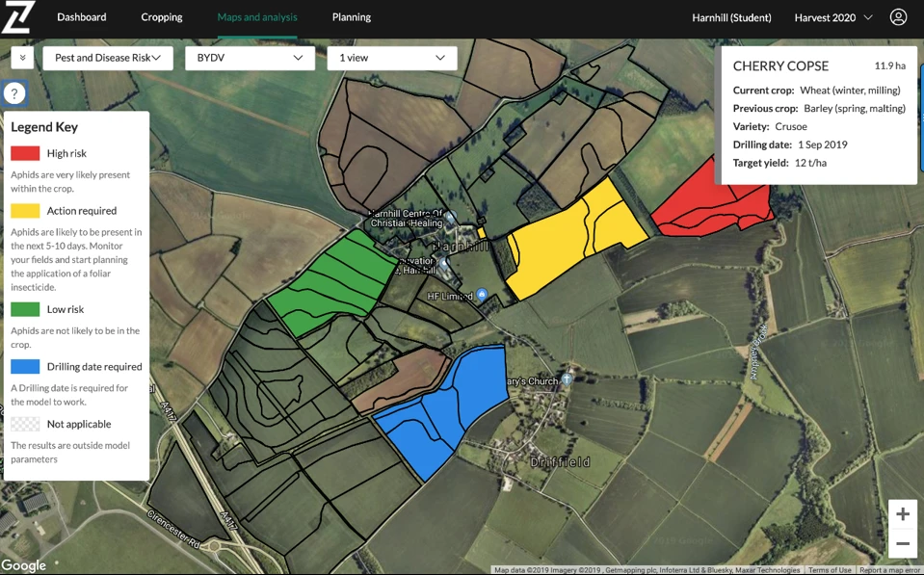Collapse the toolbar with double chevron icon
This screenshot has height=575, width=924.
(22, 58)
